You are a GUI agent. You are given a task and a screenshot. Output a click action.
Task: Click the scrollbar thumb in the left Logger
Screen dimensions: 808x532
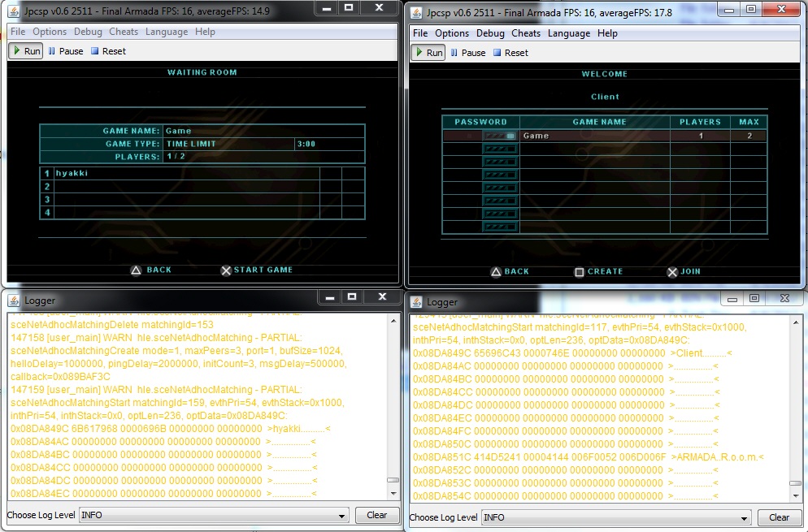[x=393, y=480]
